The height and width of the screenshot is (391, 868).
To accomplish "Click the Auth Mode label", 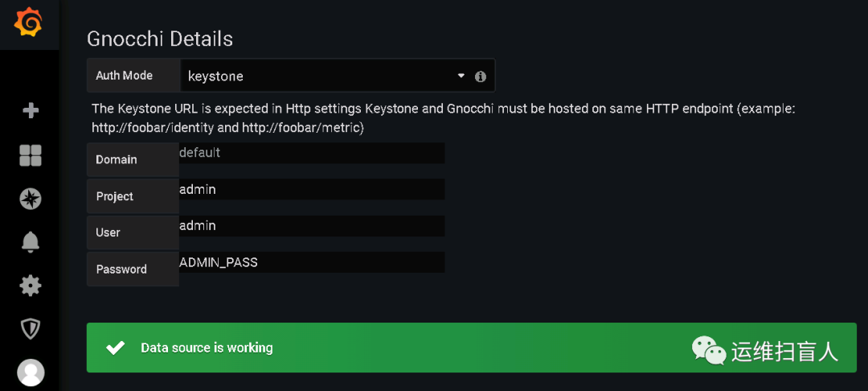I will pos(125,76).
